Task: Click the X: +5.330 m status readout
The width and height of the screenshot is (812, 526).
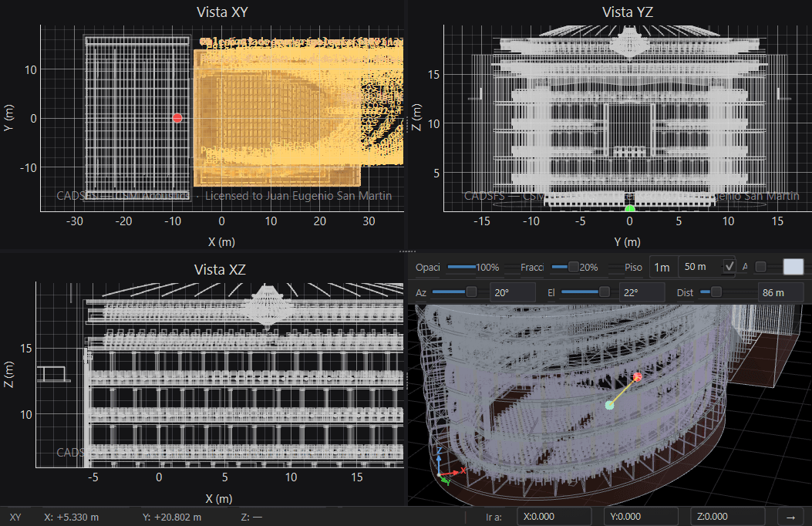Action: 72,518
